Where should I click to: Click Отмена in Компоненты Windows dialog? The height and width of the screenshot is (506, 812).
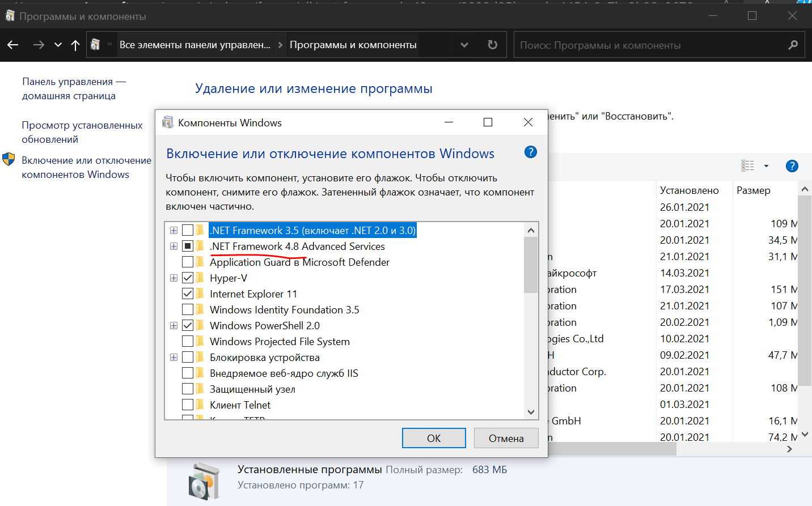tap(506, 438)
